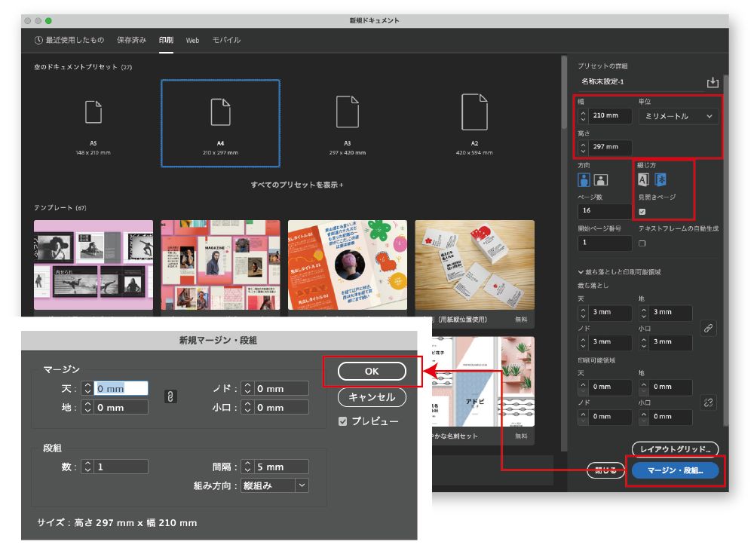The image size is (754, 560).
Task: Toggle the プレビュー checkbox
Action: (343, 421)
